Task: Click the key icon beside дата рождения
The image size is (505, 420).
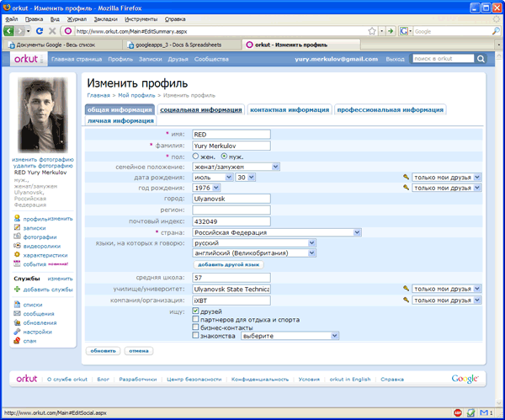Action: (x=406, y=177)
